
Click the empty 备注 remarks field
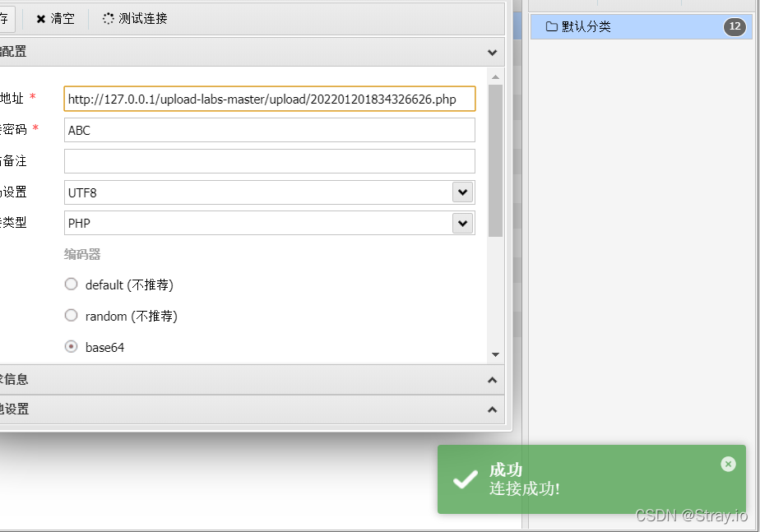coord(270,161)
